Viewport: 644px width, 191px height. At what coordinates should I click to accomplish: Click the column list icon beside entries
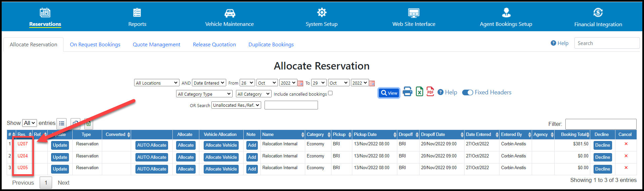point(62,124)
